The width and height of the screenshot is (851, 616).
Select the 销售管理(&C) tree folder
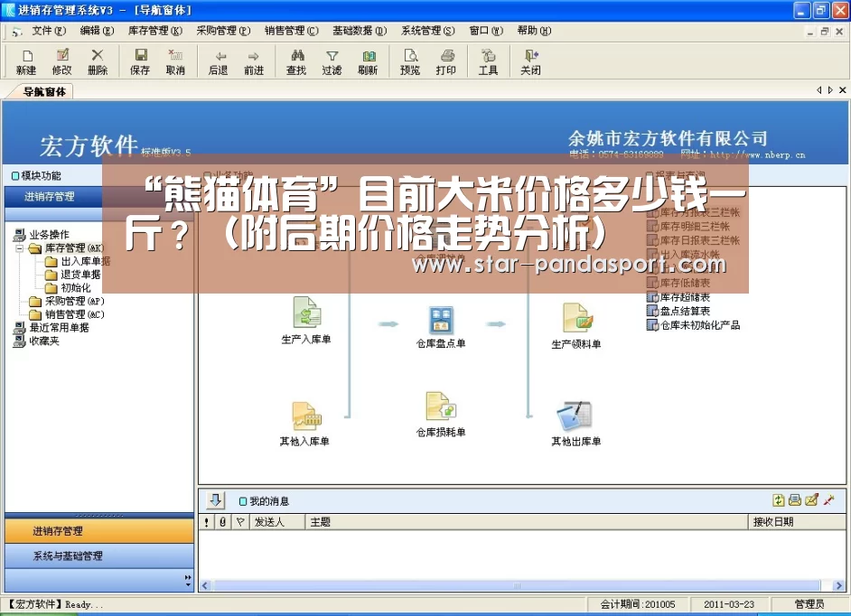point(67,314)
